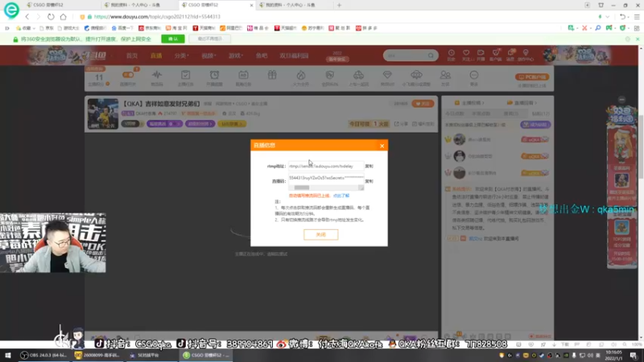Open the 鱼吧 navigation item
644x362 pixels.
point(262,56)
